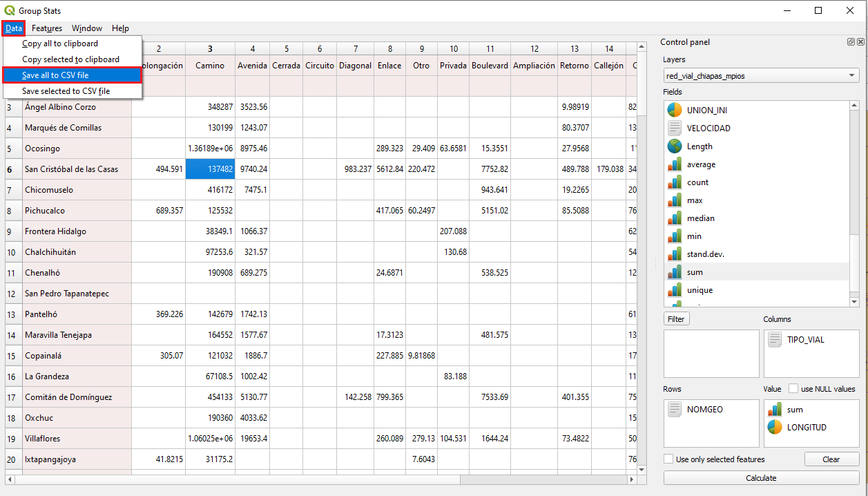The image size is (868, 496).
Task: Click the median function icon
Action: (675, 218)
